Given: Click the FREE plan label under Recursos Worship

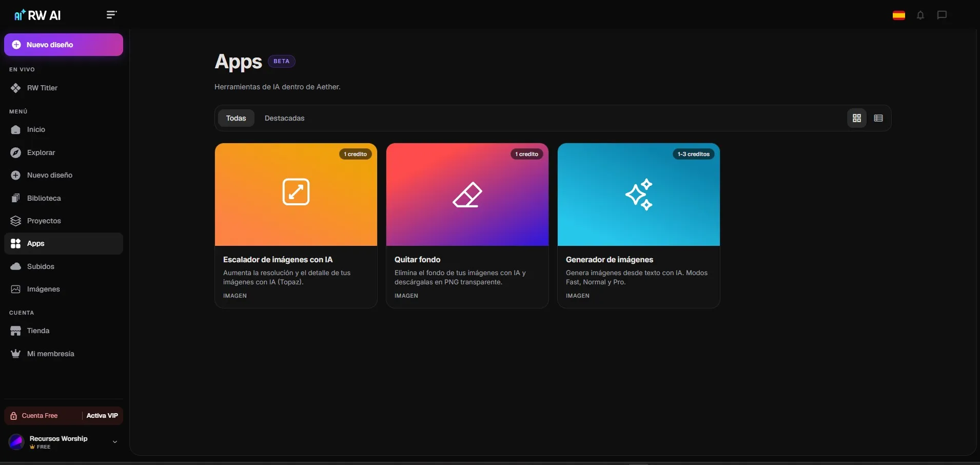Looking at the screenshot, I should tap(40, 447).
